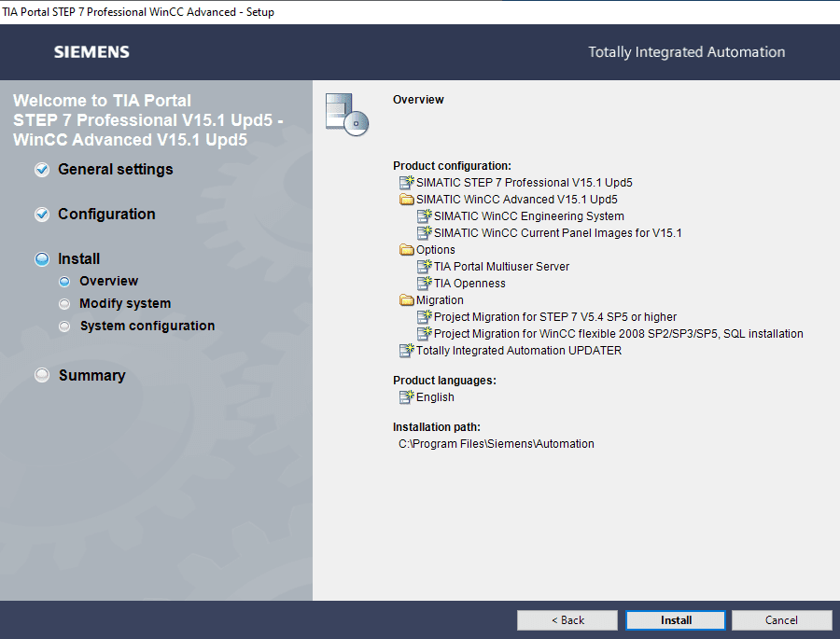This screenshot has width=840, height=639.
Task: Select SIMATIC WinCC Current Panel Images entry
Action: point(558,233)
